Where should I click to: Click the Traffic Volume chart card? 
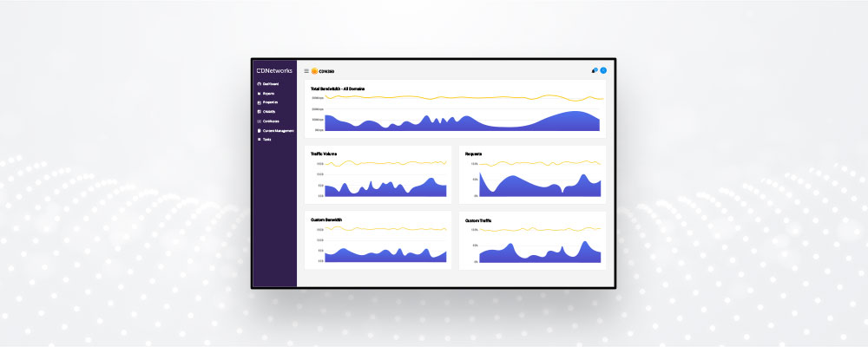[x=378, y=174]
